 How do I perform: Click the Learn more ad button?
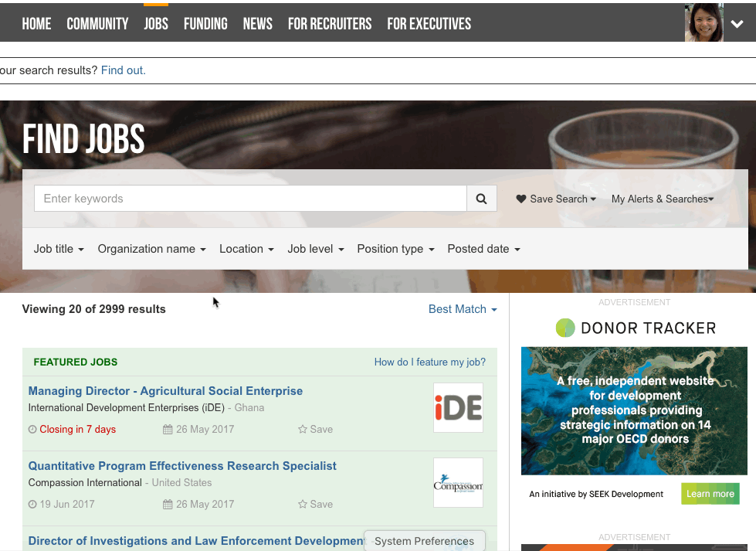pyautogui.click(x=710, y=494)
